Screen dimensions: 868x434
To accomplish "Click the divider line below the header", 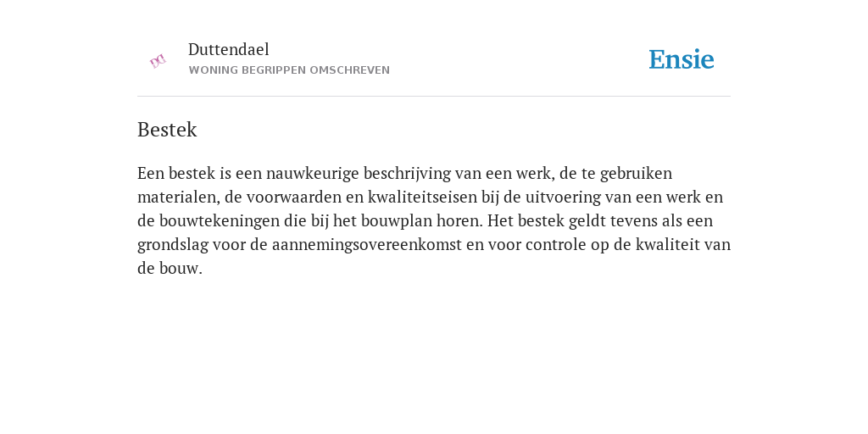I will 434,97.
